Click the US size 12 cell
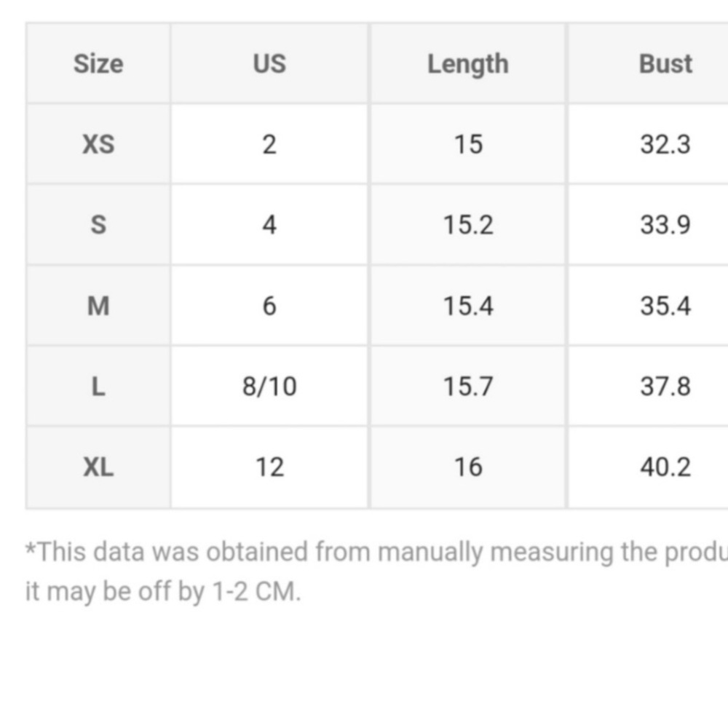This screenshot has height=728, width=728. [270, 467]
